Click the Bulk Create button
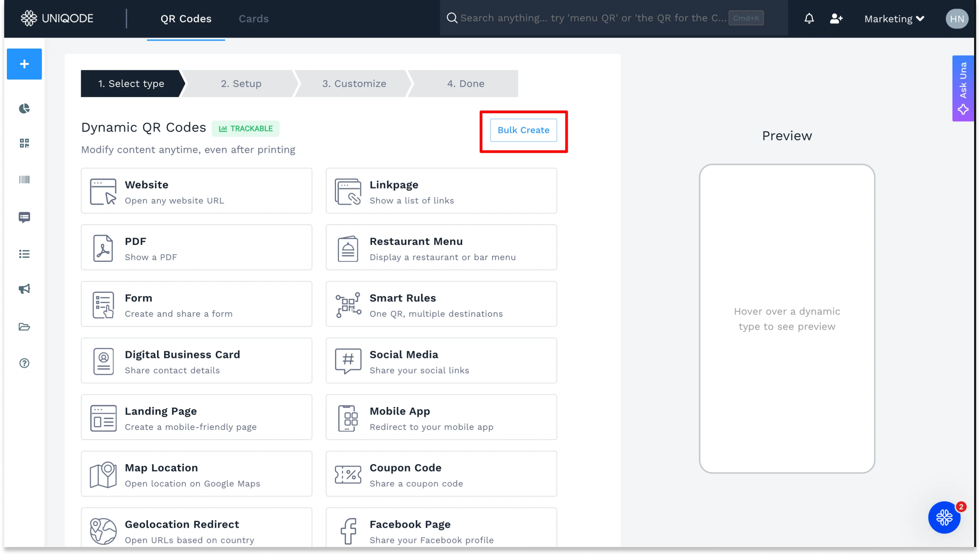The height and width of the screenshot is (555, 980). (x=523, y=130)
